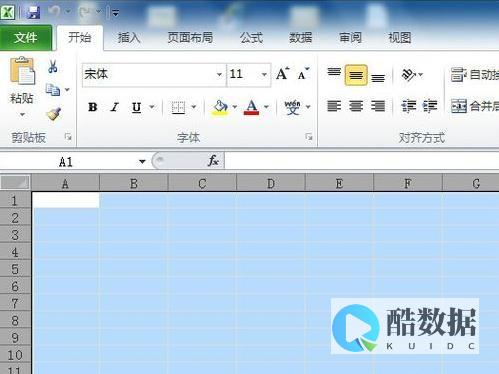
Task: Center text horizontally
Action: coord(356,107)
